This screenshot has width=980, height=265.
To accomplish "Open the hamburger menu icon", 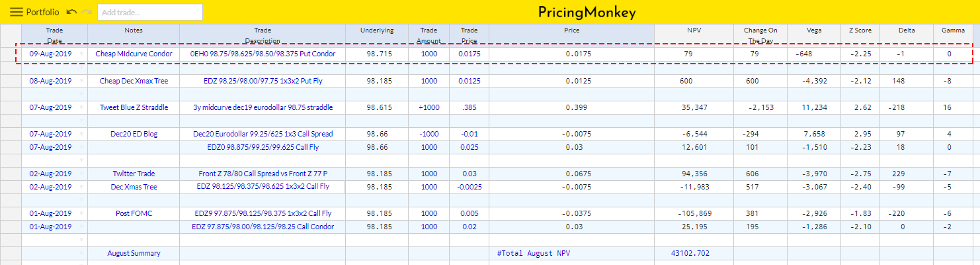I will tap(16, 12).
